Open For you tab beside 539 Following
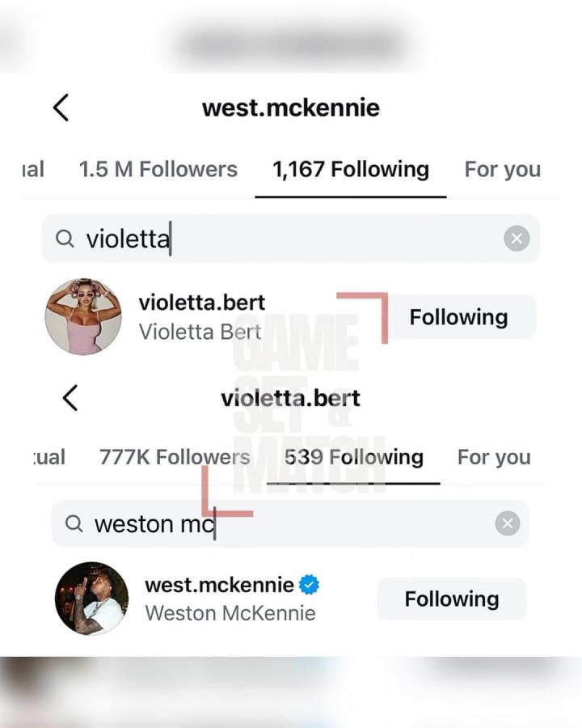 (x=494, y=457)
